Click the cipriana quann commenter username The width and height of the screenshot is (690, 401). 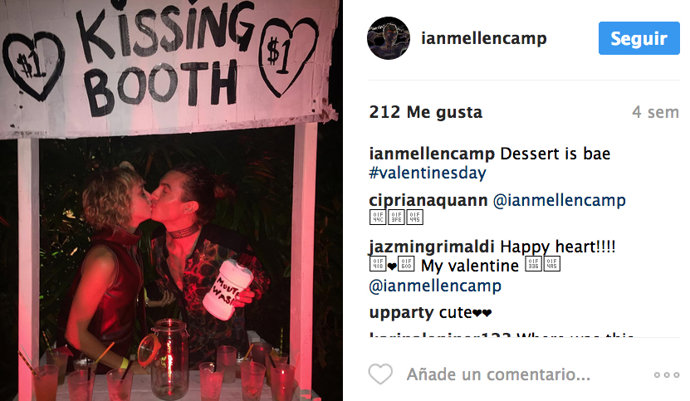pyautogui.click(x=428, y=201)
